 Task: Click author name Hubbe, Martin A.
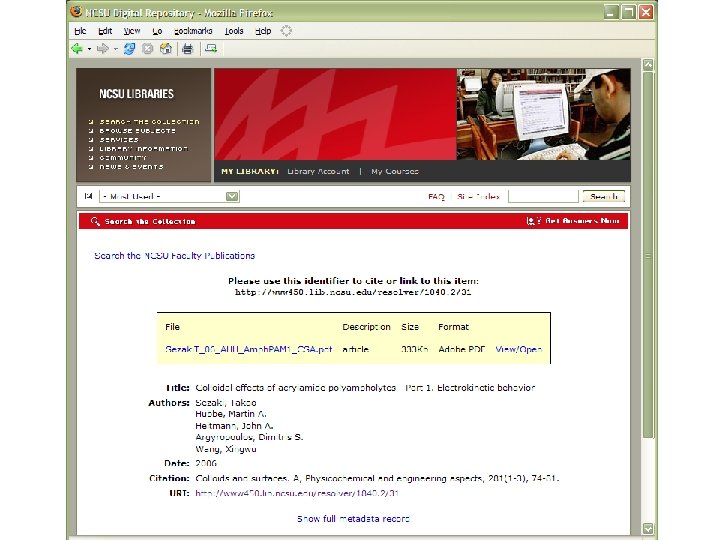click(231, 414)
